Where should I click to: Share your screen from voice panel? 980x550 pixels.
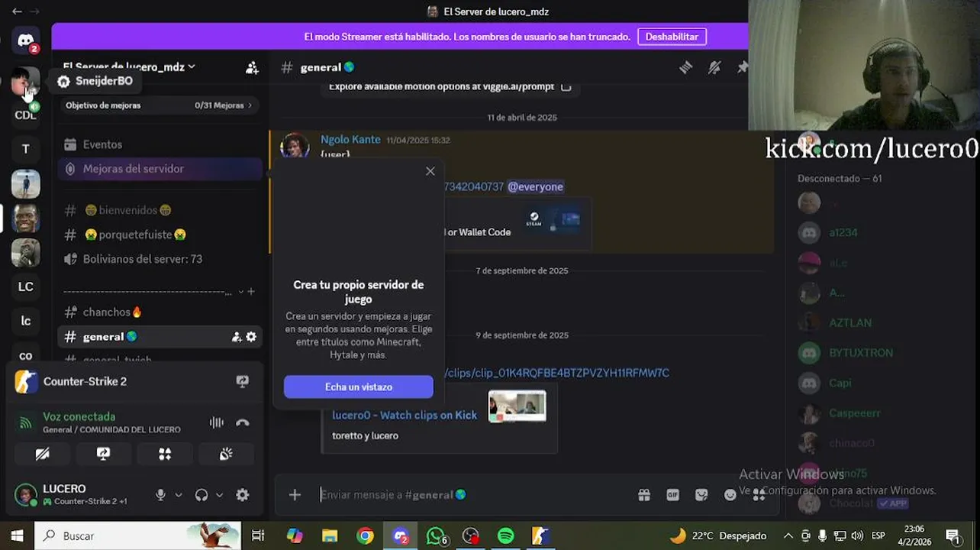104,454
